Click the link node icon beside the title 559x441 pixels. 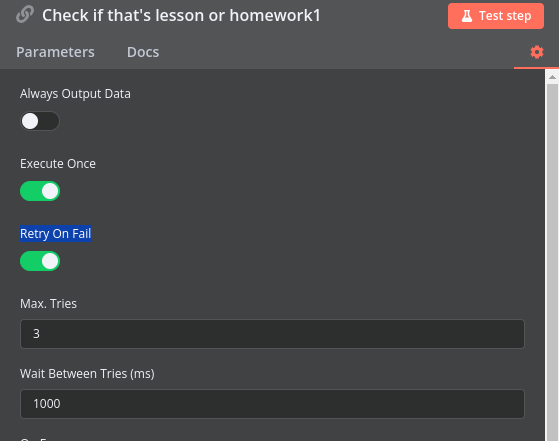[x=25, y=15]
